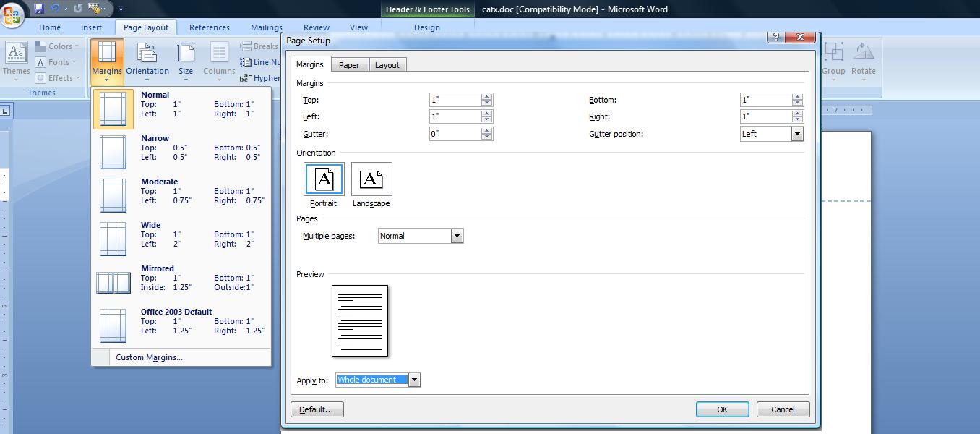Click the Left margin input field
This screenshot has height=434, width=980.
[x=455, y=116]
